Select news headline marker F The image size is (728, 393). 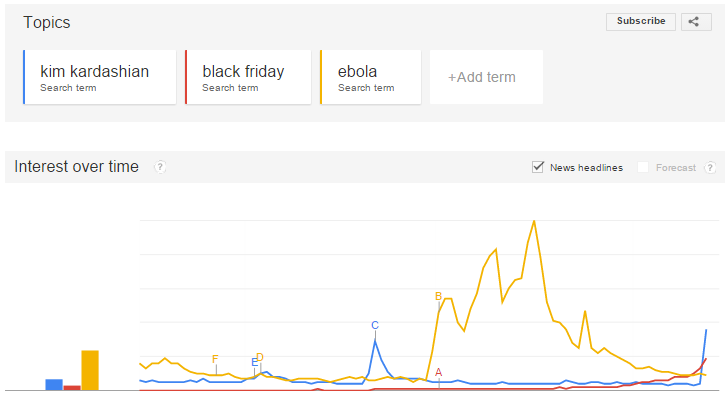[x=215, y=359]
